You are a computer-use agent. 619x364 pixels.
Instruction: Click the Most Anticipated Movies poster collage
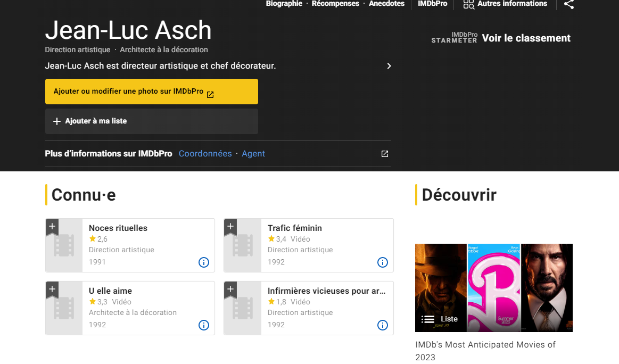pos(494,288)
